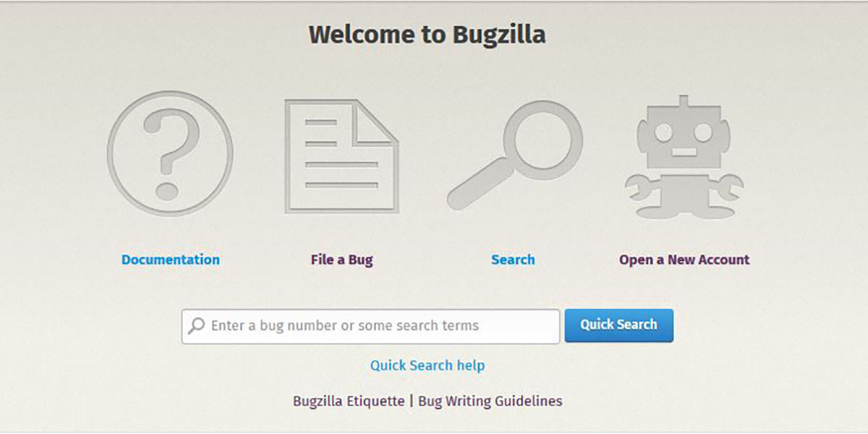Visit the Bugzilla Etiquette link
Screen dimensions: 868x434
click(x=349, y=401)
